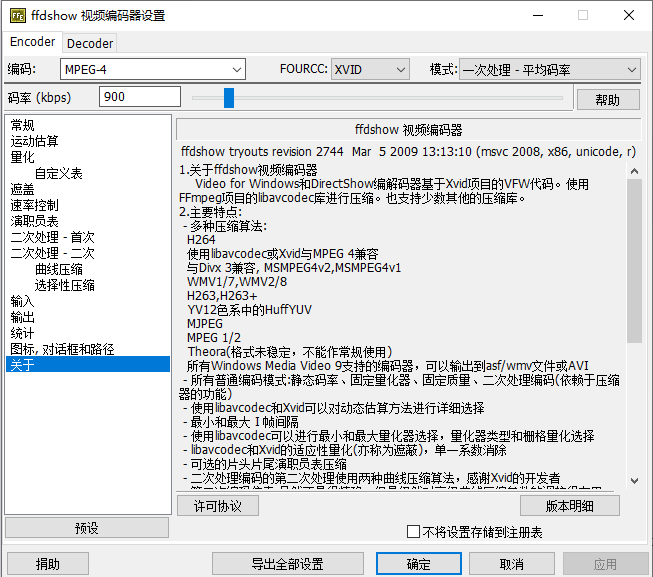
Task: Click the ffdshow app icon in title bar
Action: click(x=17, y=16)
